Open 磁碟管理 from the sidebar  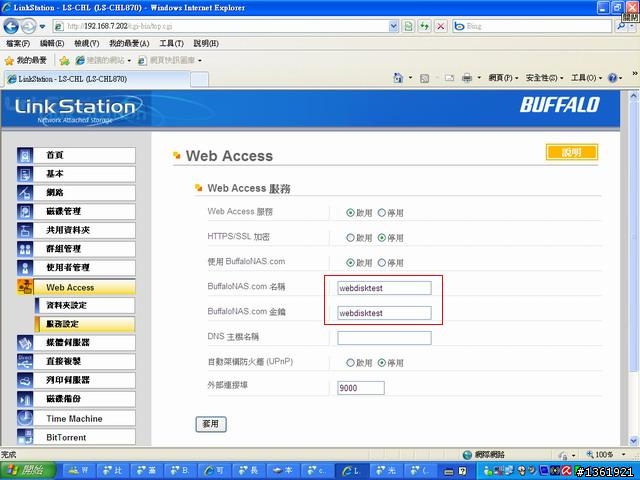(76, 211)
